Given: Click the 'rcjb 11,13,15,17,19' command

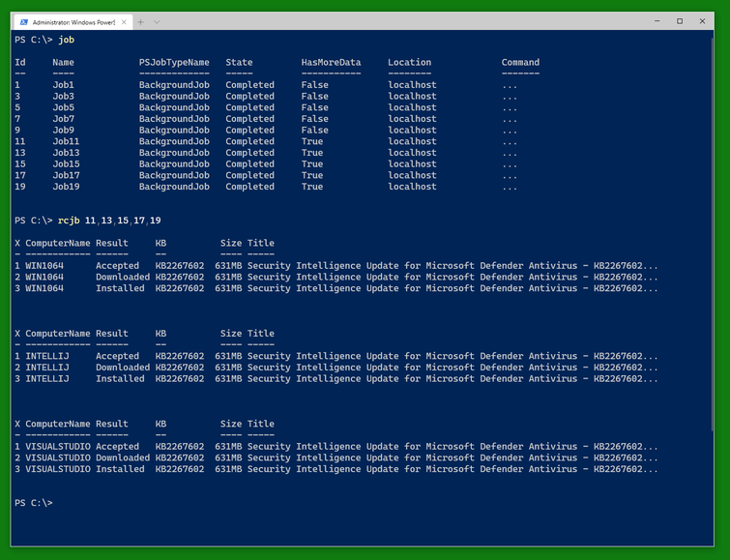Looking at the screenshot, I should point(109,221).
